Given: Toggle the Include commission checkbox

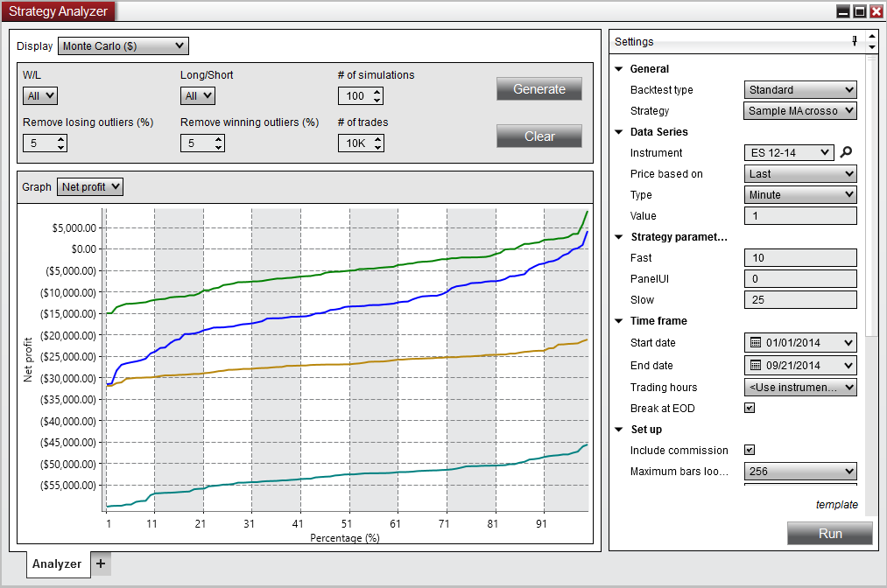Looking at the screenshot, I should 750,450.
